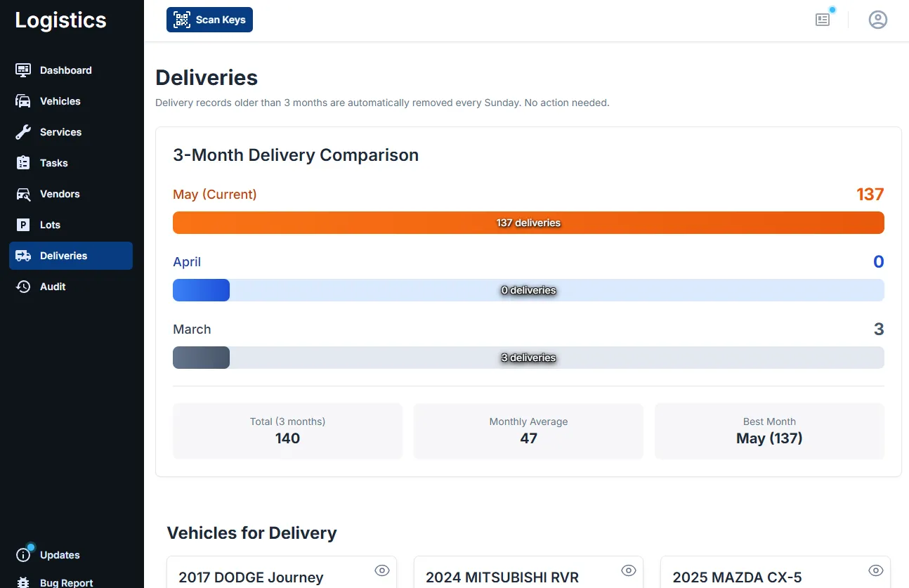Open the news feed icon in header

823,20
